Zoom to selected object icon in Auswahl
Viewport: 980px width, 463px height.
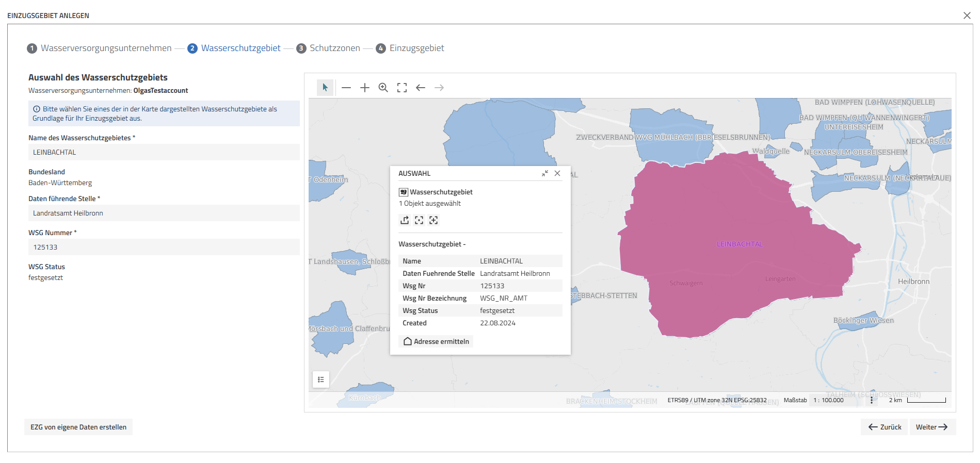pos(419,220)
